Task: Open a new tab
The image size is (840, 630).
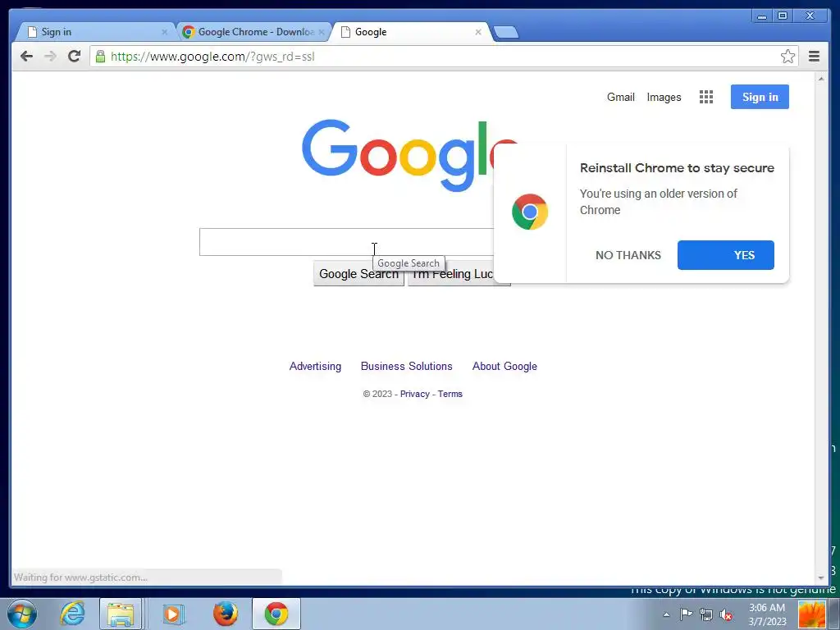Action: (x=505, y=32)
